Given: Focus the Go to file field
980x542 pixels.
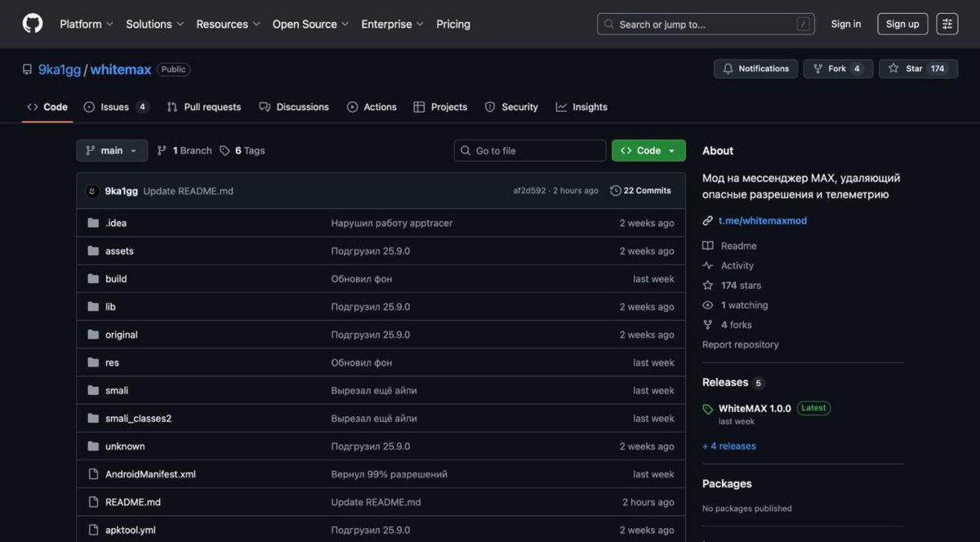Looking at the screenshot, I should (x=530, y=150).
